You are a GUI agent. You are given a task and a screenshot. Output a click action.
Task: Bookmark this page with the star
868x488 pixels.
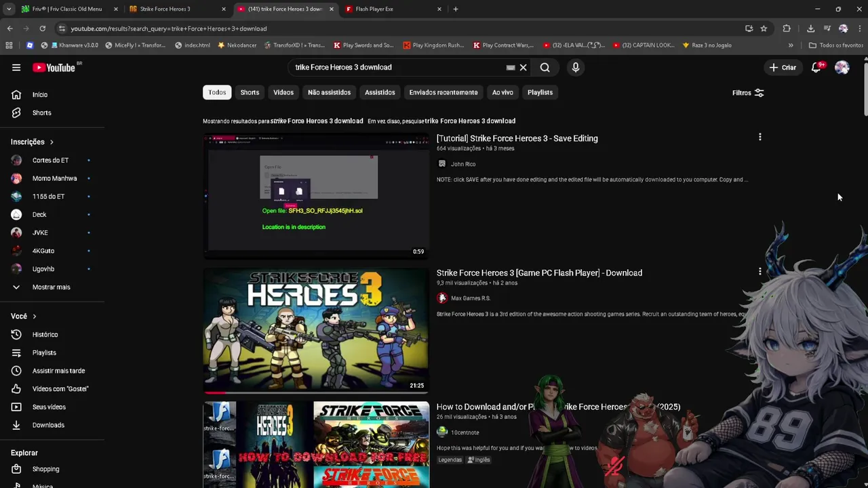[764, 28]
